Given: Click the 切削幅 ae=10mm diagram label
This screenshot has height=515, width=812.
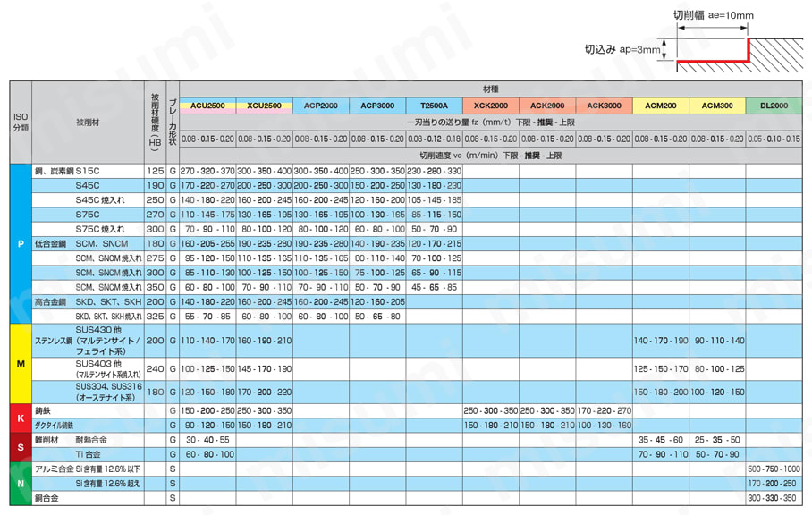Looking at the screenshot, I should [714, 15].
